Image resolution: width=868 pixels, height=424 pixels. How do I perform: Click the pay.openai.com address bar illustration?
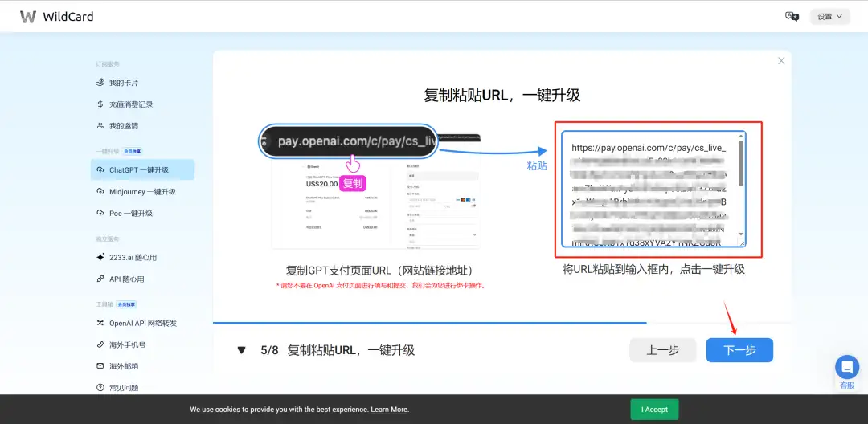349,141
